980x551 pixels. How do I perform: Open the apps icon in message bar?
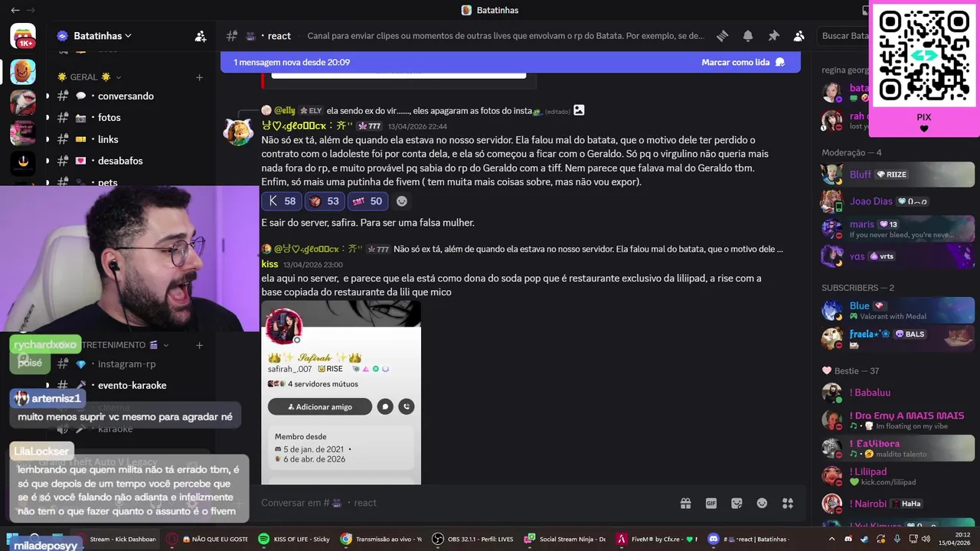788,503
